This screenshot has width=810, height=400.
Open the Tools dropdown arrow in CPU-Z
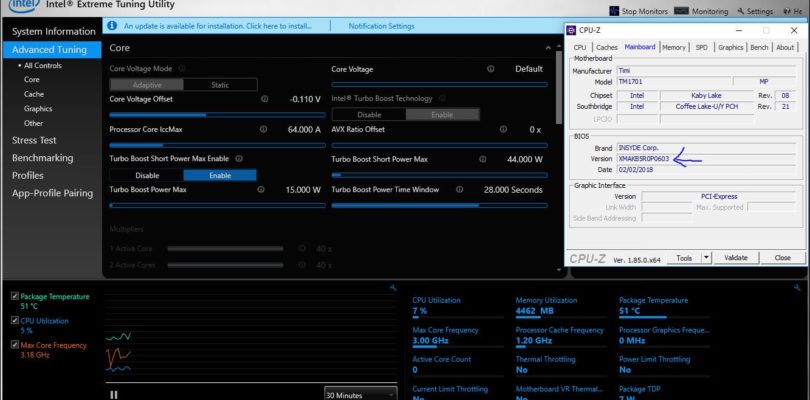[x=706, y=257]
